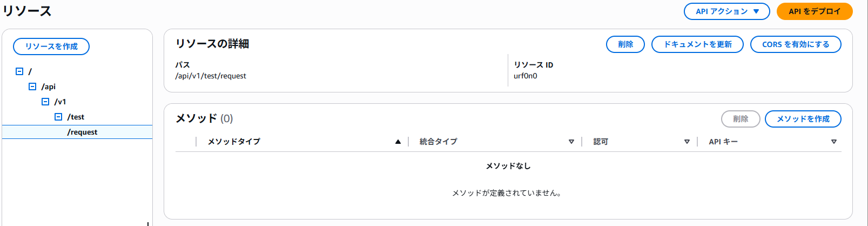The image size is (868, 226).
Task: Sort by API キー column arrow
Action: (834, 142)
